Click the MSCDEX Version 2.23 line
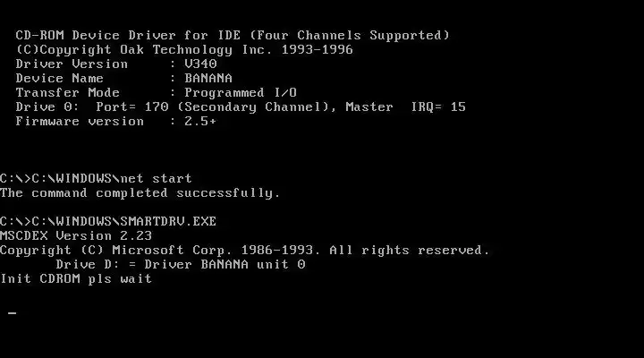The height and width of the screenshot is (358, 644). (76, 236)
